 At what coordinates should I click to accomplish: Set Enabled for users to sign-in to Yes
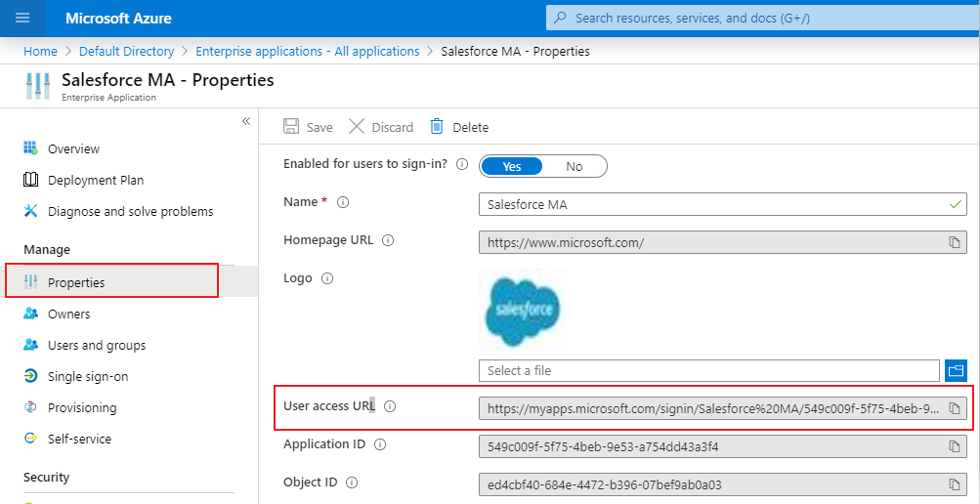512,166
